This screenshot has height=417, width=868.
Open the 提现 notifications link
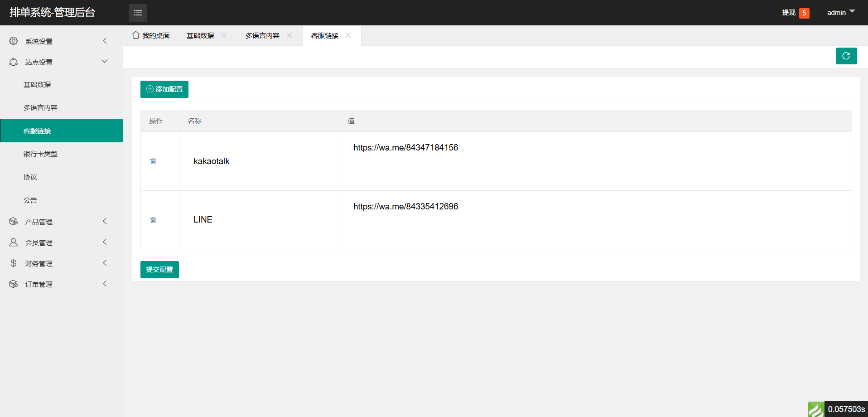click(789, 12)
